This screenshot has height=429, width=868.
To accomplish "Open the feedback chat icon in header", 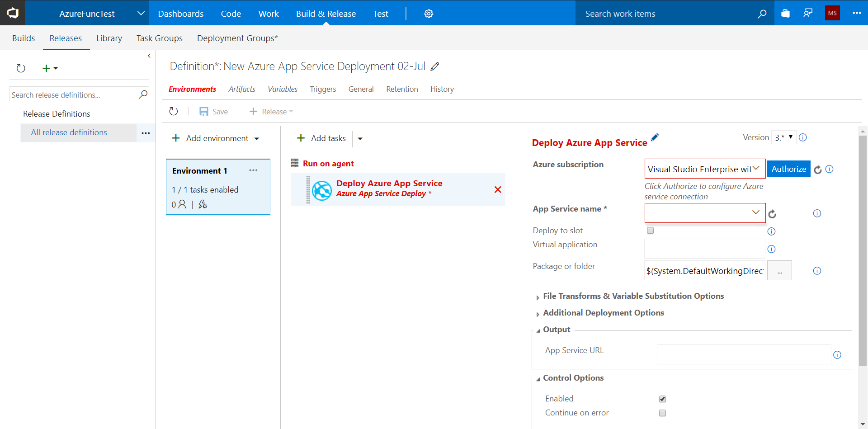I will tap(808, 14).
